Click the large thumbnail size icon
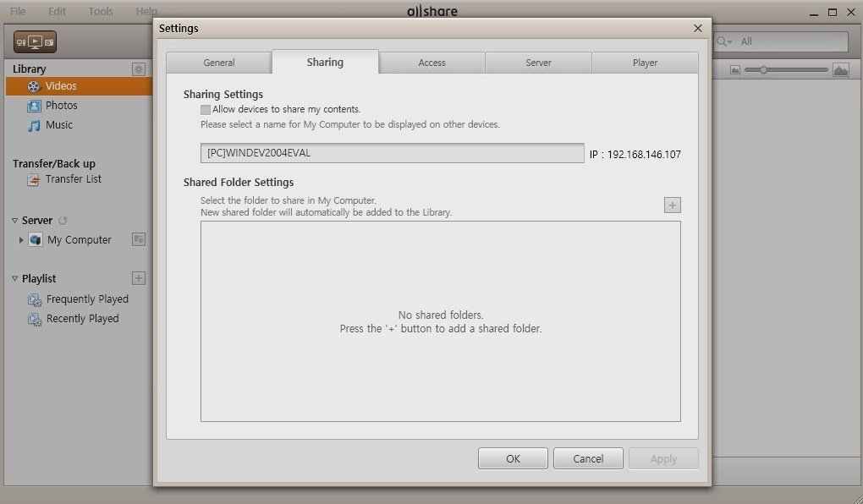 pyautogui.click(x=840, y=70)
